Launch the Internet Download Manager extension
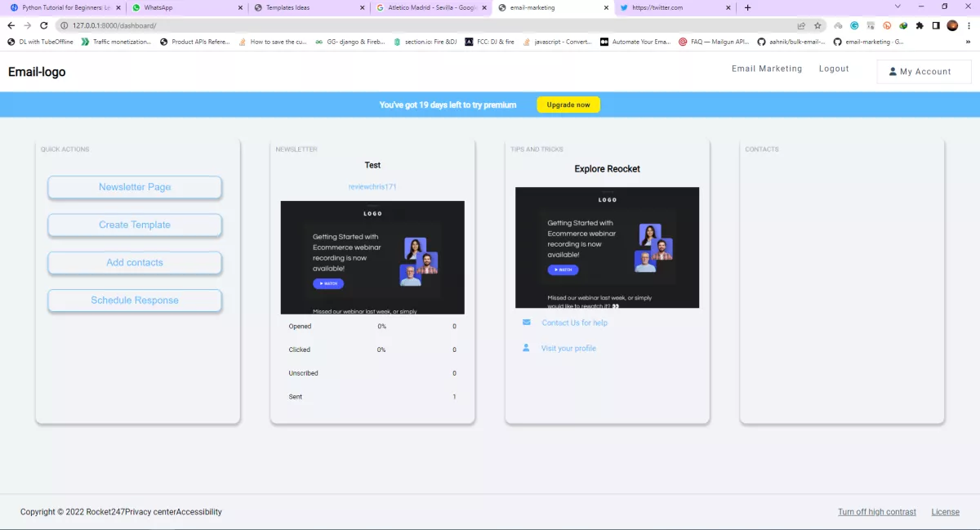Screen dimensions: 980x530 click(x=902, y=25)
